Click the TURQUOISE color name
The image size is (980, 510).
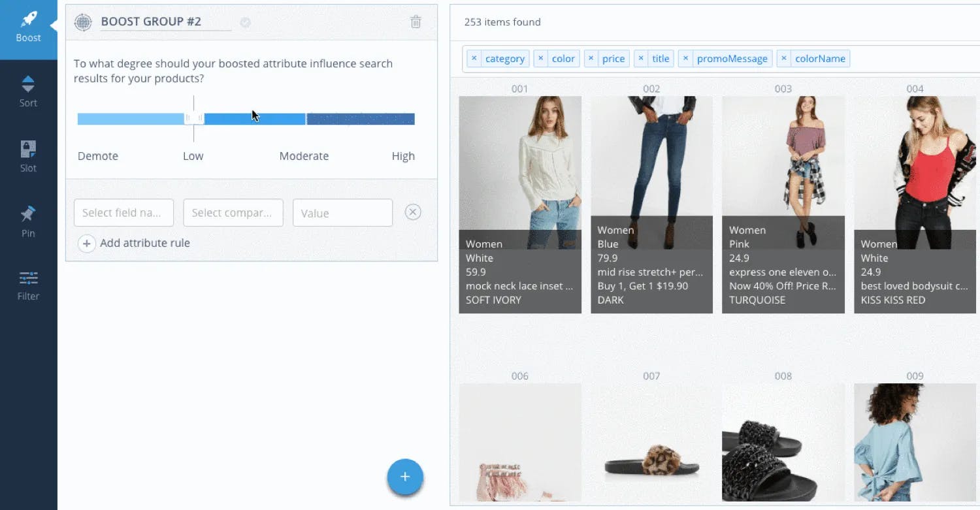(x=757, y=300)
